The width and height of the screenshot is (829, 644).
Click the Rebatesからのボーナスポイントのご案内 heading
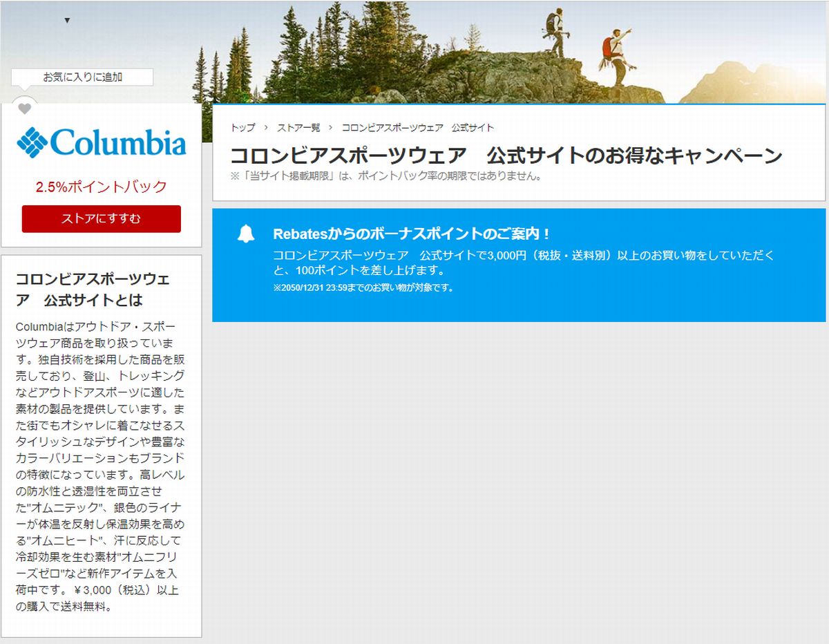(412, 234)
